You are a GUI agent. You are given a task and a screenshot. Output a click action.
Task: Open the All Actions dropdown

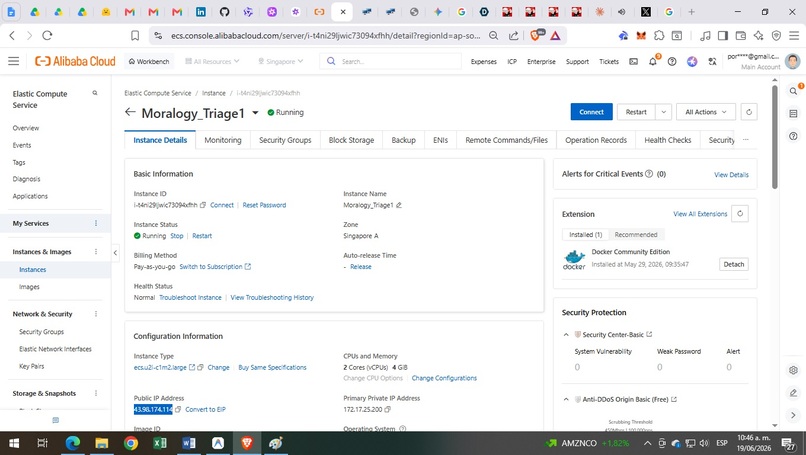point(706,112)
